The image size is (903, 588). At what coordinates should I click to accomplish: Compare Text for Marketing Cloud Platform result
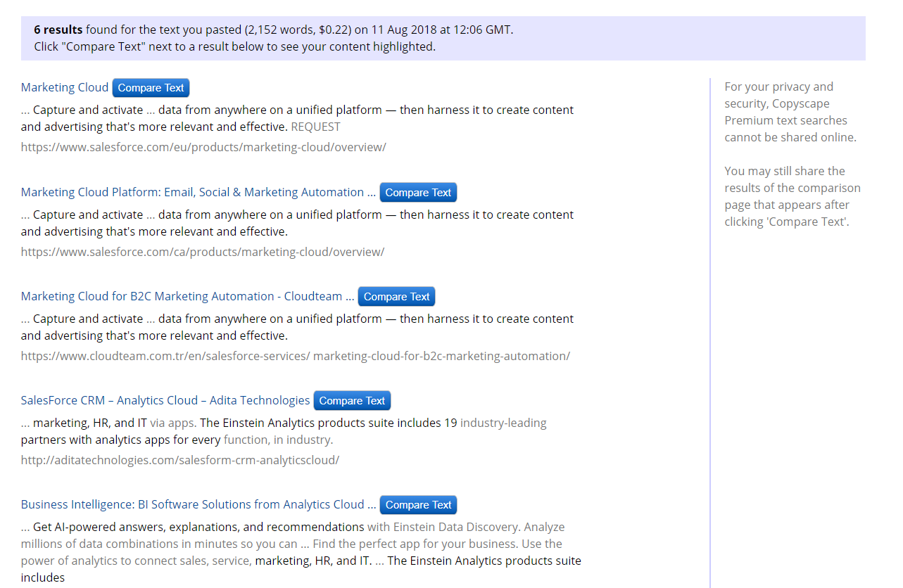[x=418, y=192]
